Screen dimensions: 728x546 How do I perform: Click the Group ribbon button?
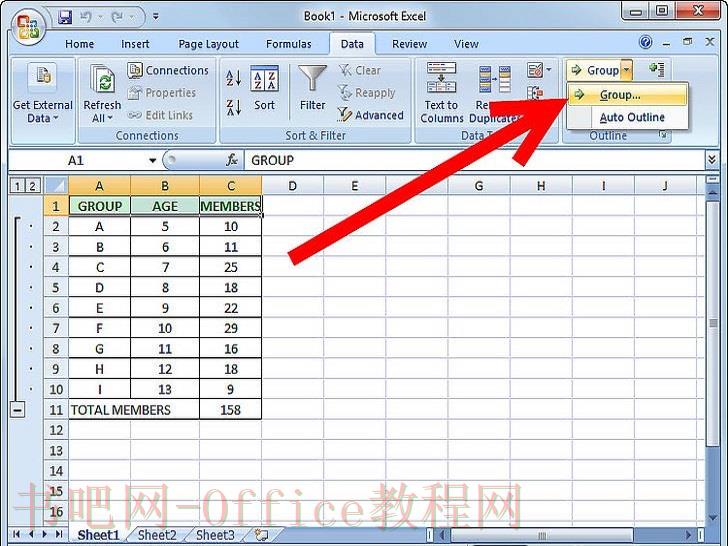[595, 71]
